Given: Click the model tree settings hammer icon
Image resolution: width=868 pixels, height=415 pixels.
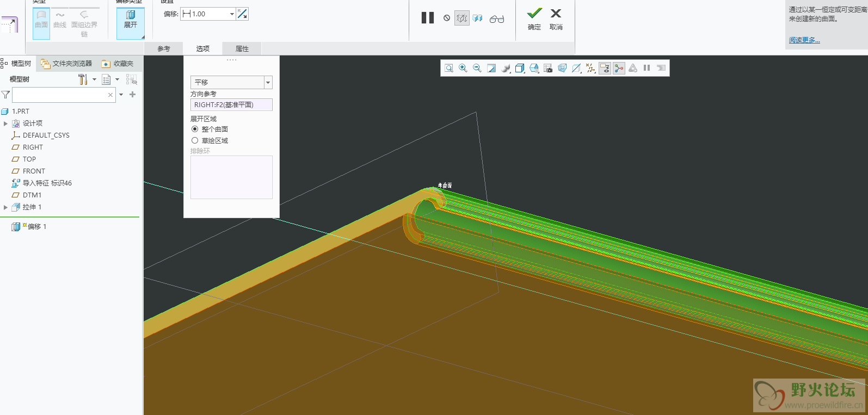Looking at the screenshot, I should click(83, 79).
